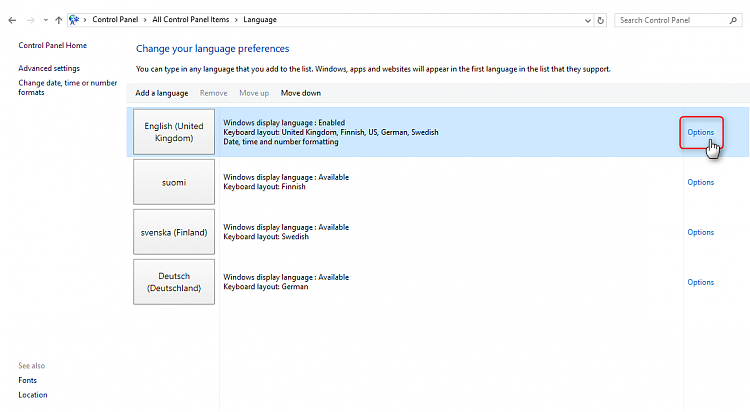Open Location link under See also
The height and width of the screenshot is (412, 750).
pyautogui.click(x=33, y=395)
